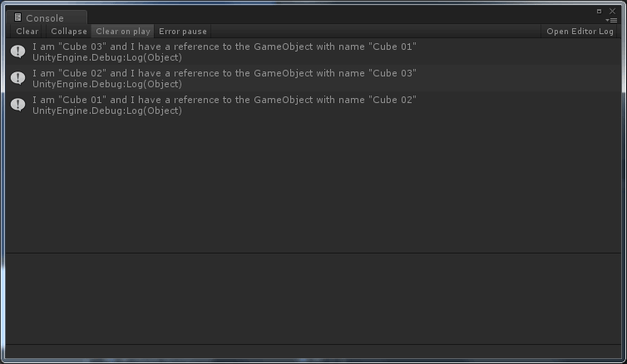
Task: Open the console panel options menu icon
Action: 611,20
